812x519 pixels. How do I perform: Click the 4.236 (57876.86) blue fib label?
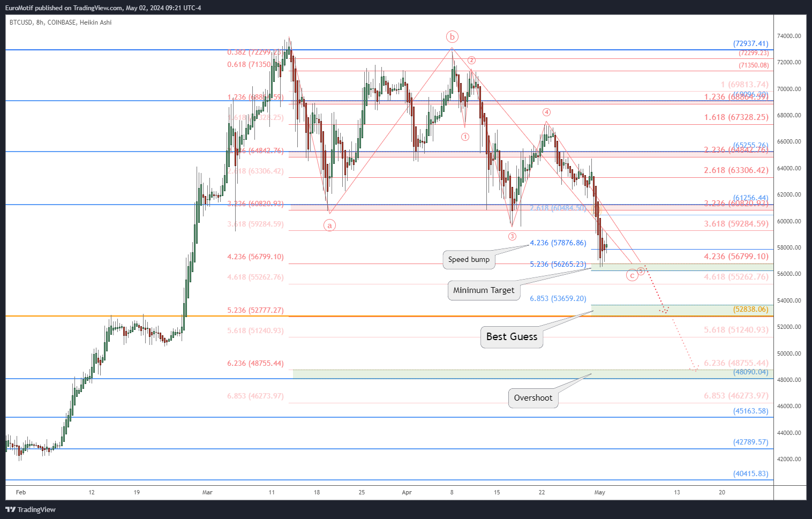[x=558, y=243]
